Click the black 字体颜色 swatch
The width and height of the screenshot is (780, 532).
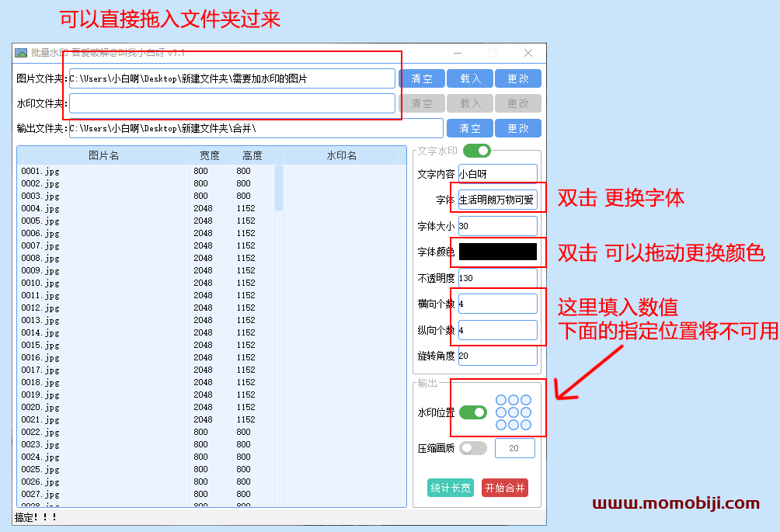pos(497,252)
